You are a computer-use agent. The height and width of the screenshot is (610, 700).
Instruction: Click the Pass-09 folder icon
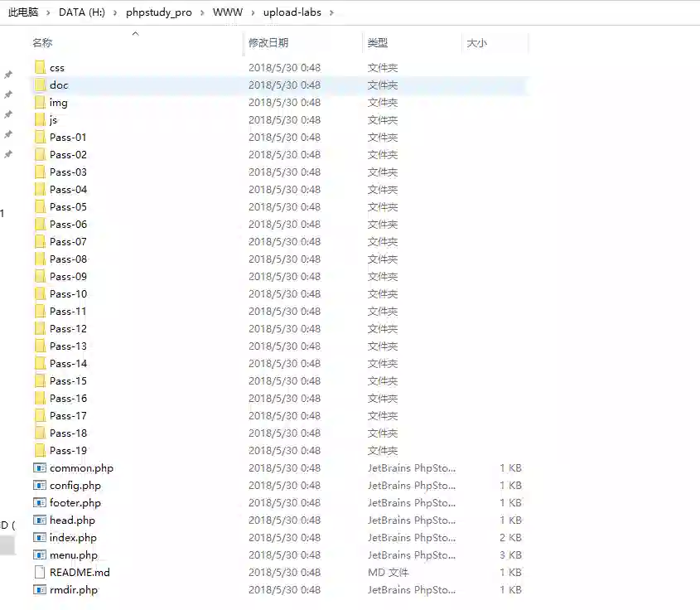(40, 277)
